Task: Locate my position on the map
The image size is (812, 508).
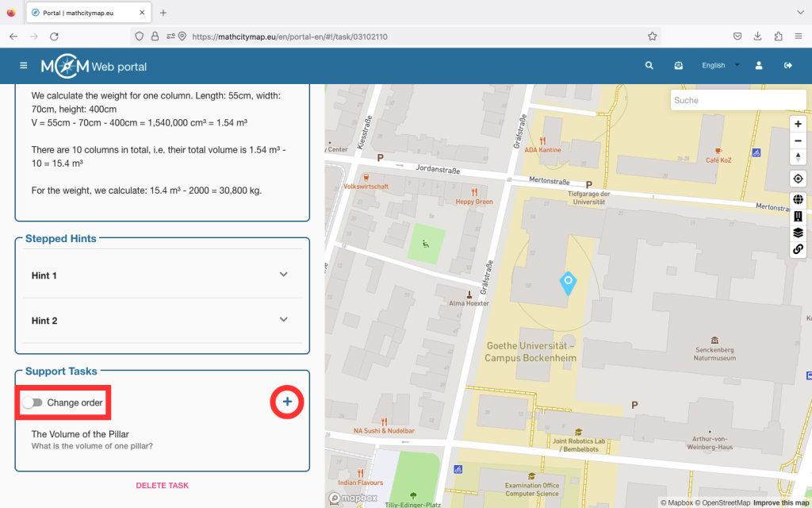Action: pos(798,179)
